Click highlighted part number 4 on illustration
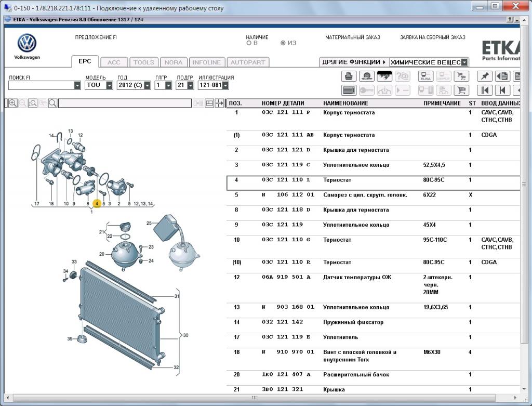 click(97, 203)
